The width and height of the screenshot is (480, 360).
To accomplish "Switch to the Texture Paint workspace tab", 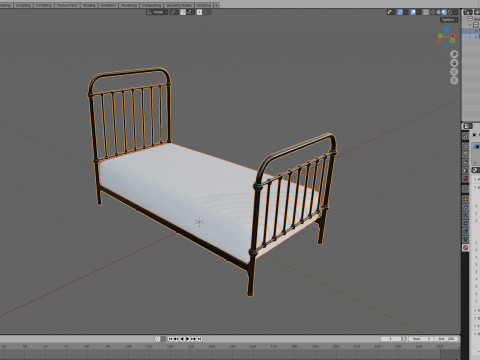I will [x=67, y=5].
